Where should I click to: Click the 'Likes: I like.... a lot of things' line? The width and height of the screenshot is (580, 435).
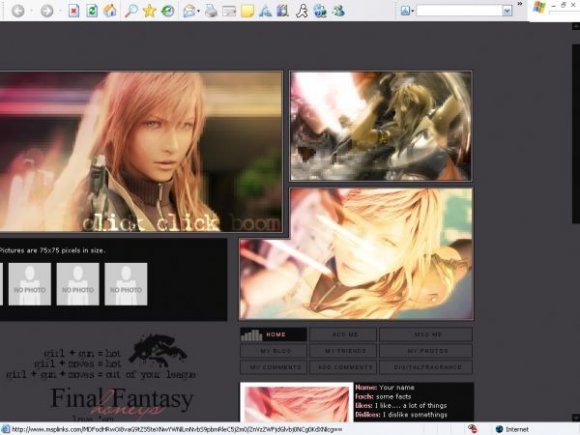click(401, 406)
